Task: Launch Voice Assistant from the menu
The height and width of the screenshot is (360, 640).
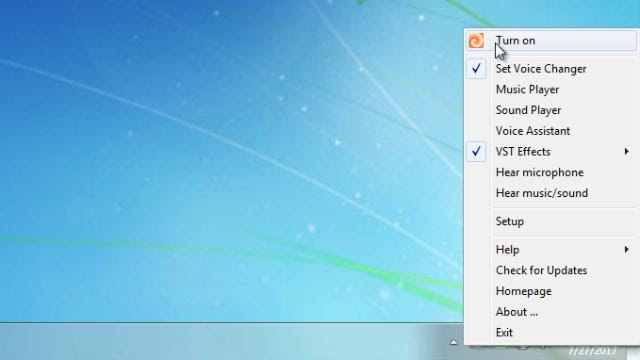Action: (533, 131)
